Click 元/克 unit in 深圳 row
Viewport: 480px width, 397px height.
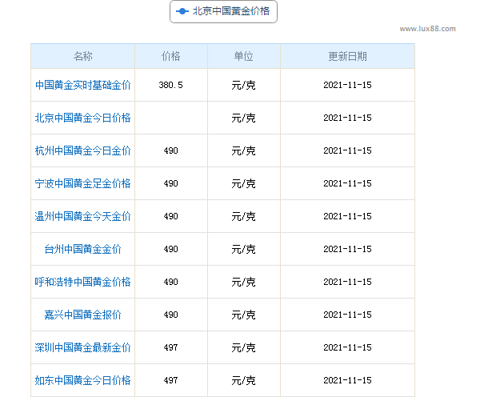244,348
